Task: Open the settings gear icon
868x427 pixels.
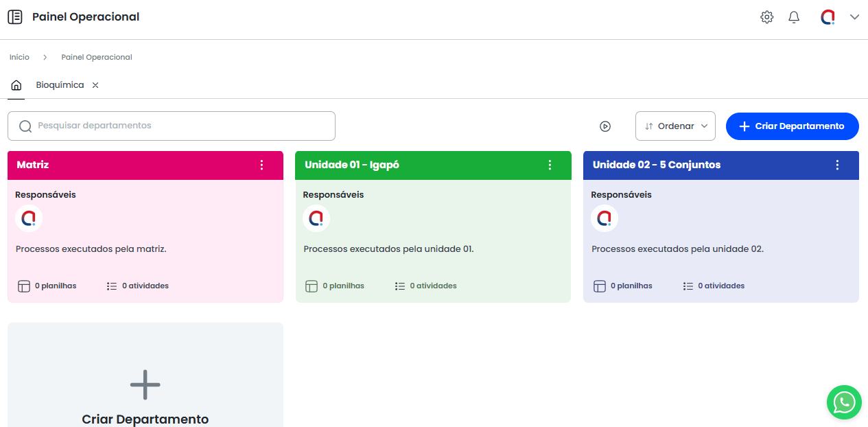Action: [766, 17]
